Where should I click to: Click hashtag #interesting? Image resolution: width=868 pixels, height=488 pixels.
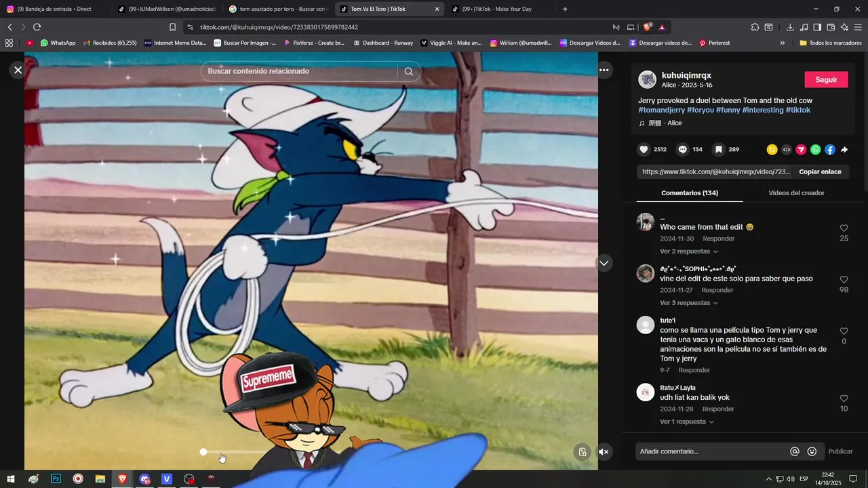point(763,110)
